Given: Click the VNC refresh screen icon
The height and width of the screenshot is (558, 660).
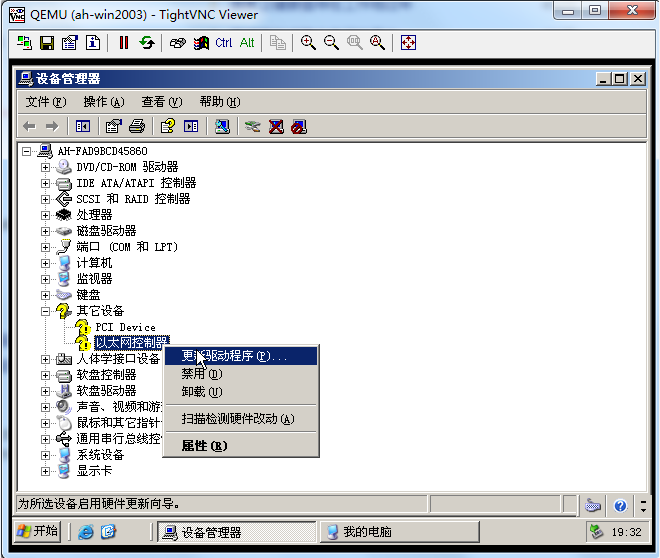Looking at the screenshot, I should coord(147,43).
